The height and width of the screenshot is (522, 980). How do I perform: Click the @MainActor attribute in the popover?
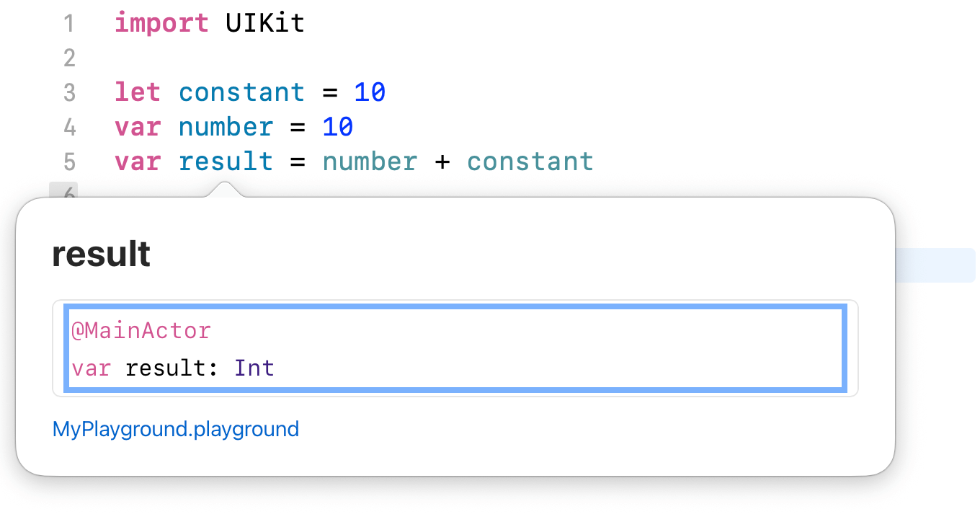coord(141,331)
